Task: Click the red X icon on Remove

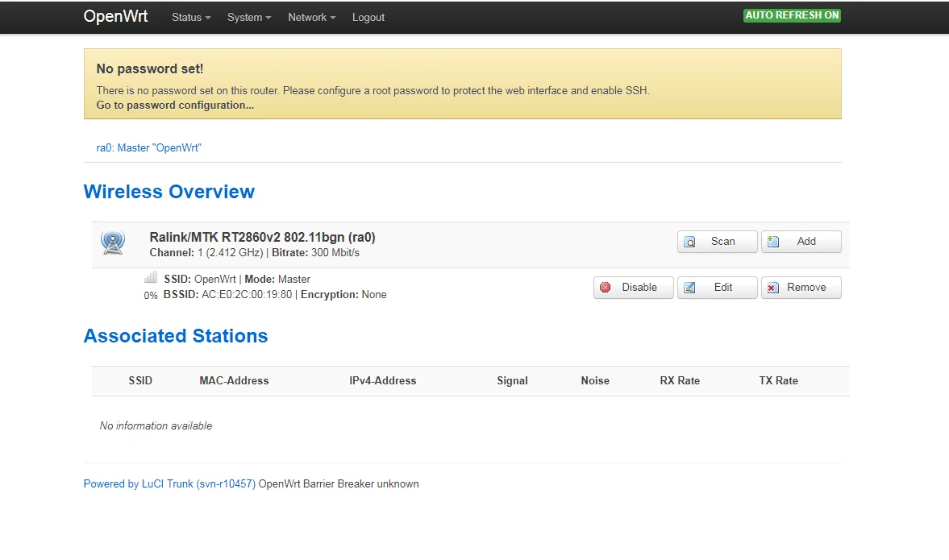Action: [773, 288]
